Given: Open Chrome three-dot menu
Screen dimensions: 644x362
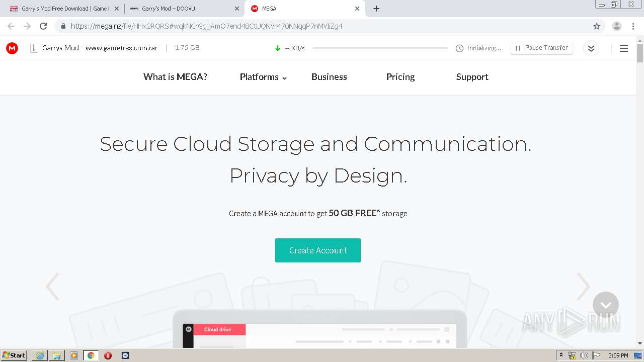Looking at the screenshot, I should [633, 26].
